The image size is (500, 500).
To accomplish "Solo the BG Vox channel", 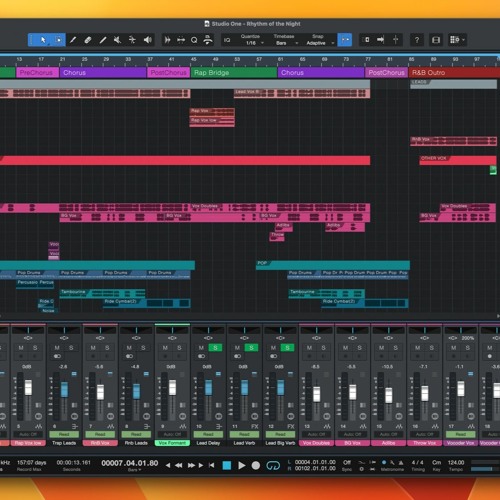I will pyautogui.click(x=359, y=348).
